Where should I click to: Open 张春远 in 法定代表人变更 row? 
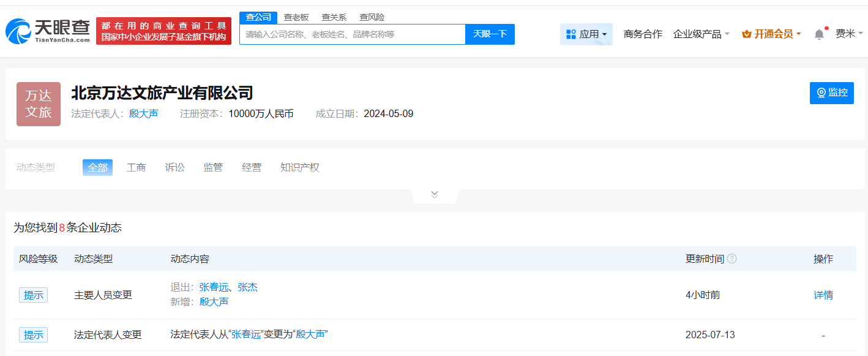[247, 335]
